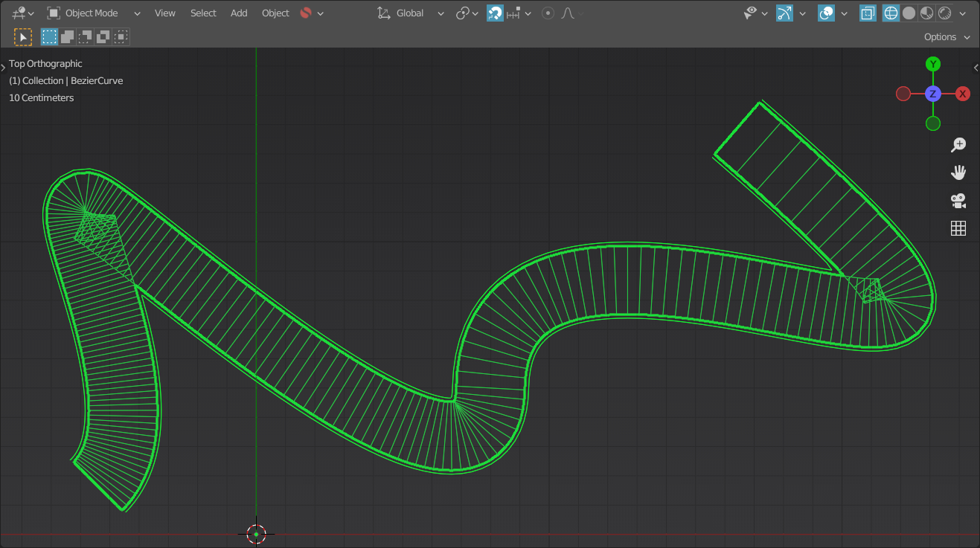Open object visibility and selectability eye dropdown
Image resolution: width=980 pixels, height=548 pixels.
tap(756, 13)
